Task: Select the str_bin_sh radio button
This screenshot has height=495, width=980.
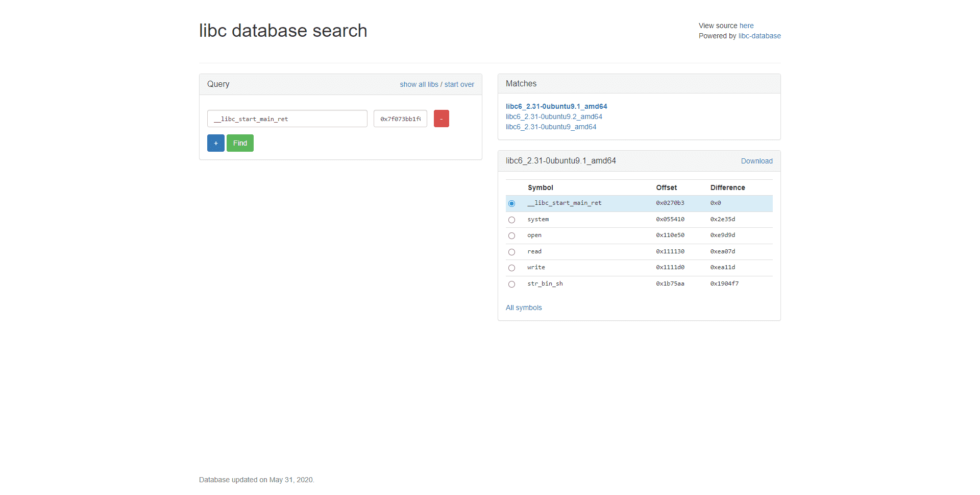Action: coord(511,284)
